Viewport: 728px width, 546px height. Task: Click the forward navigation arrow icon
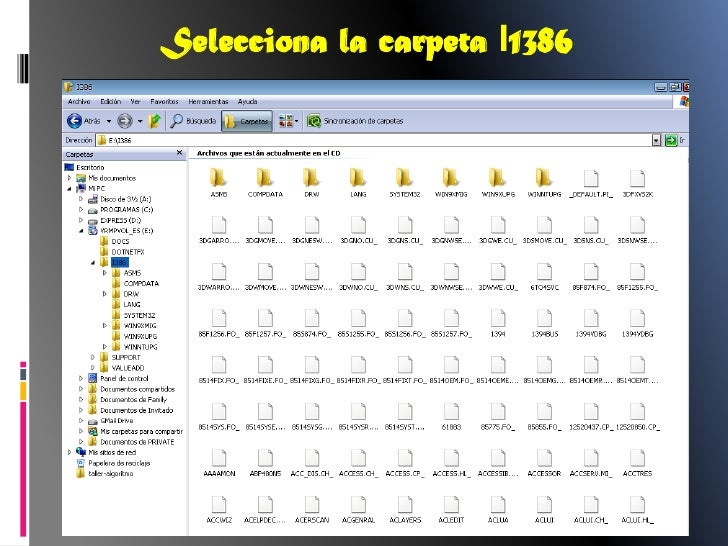[124, 121]
